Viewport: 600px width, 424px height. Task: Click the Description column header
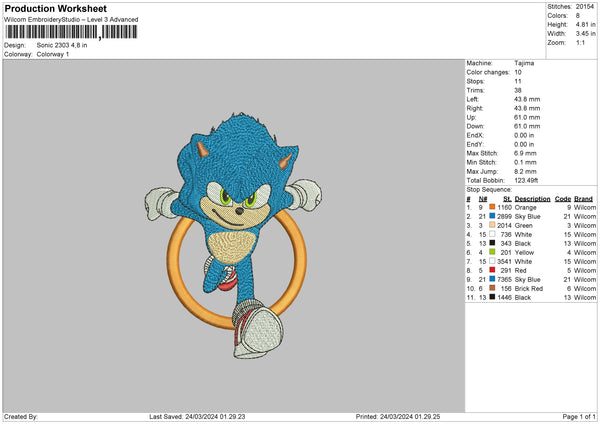[533, 198]
